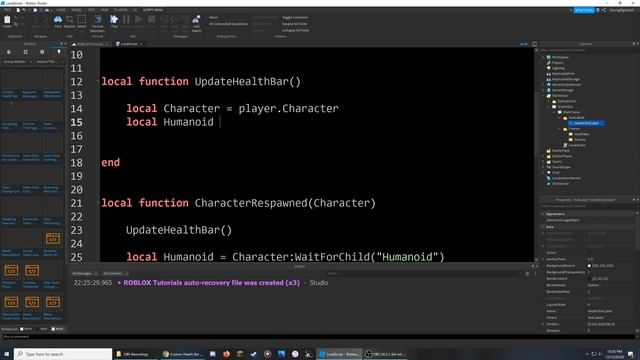This screenshot has width=640, height=360.
Task: Select the None background radio button
Action: (53, 329)
